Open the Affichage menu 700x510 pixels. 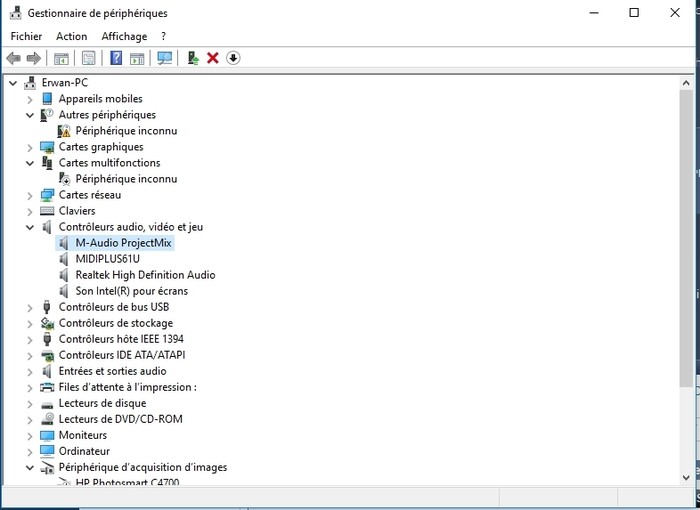pos(124,36)
